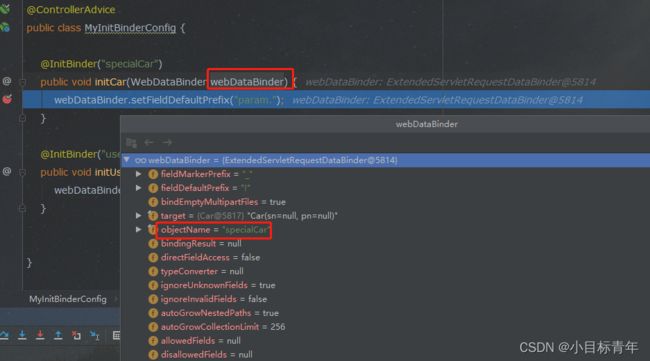Click the field icon beside bindEmptyMultipartFiles
650x361 pixels.
[x=153, y=202]
